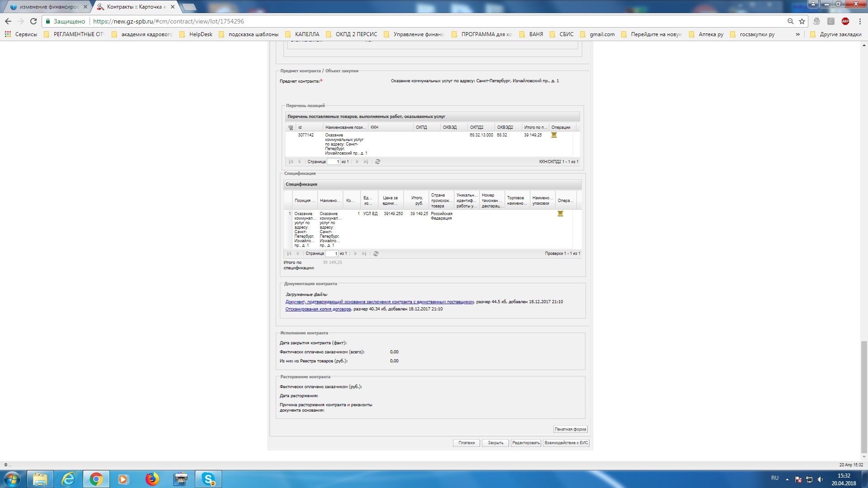The image size is (868, 488).
Task: Open Chrome three-dot menu
Action: click(x=860, y=21)
